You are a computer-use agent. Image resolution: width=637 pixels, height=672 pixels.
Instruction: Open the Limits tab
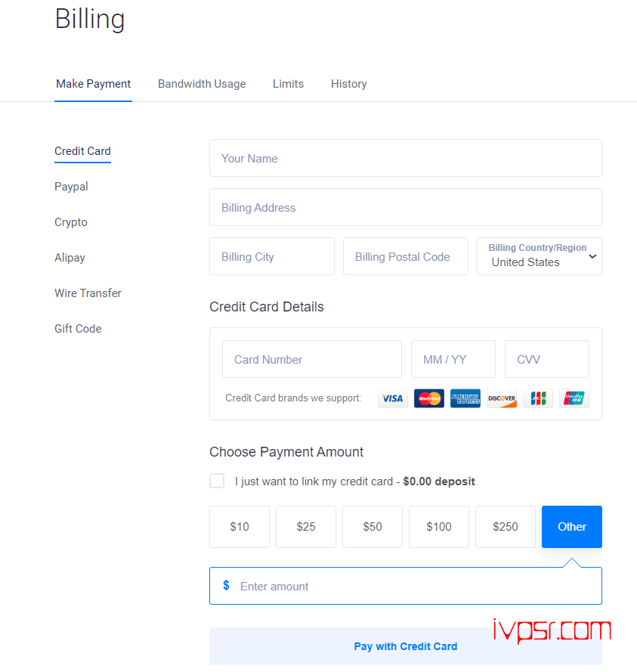coord(289,84)
